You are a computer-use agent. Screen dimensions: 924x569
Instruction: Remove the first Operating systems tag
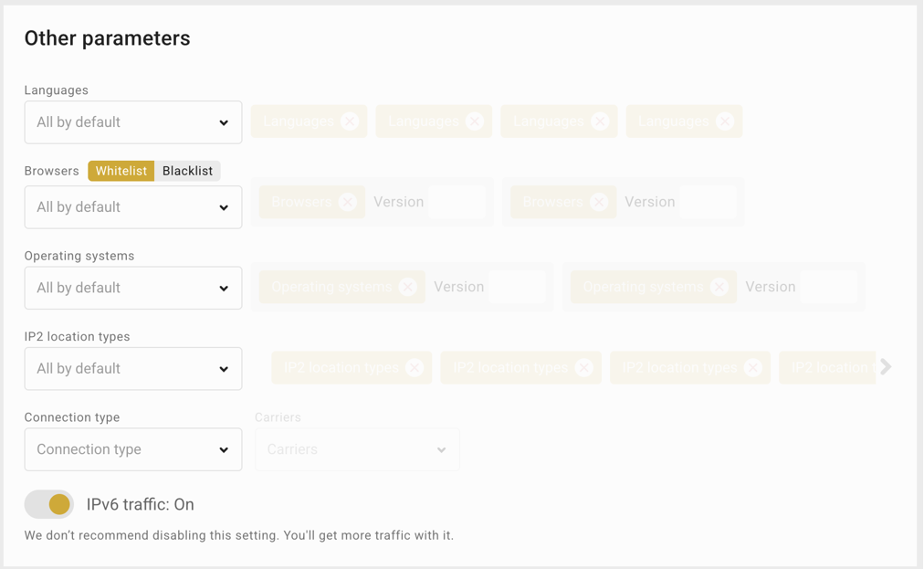click(x=408, y=287)
